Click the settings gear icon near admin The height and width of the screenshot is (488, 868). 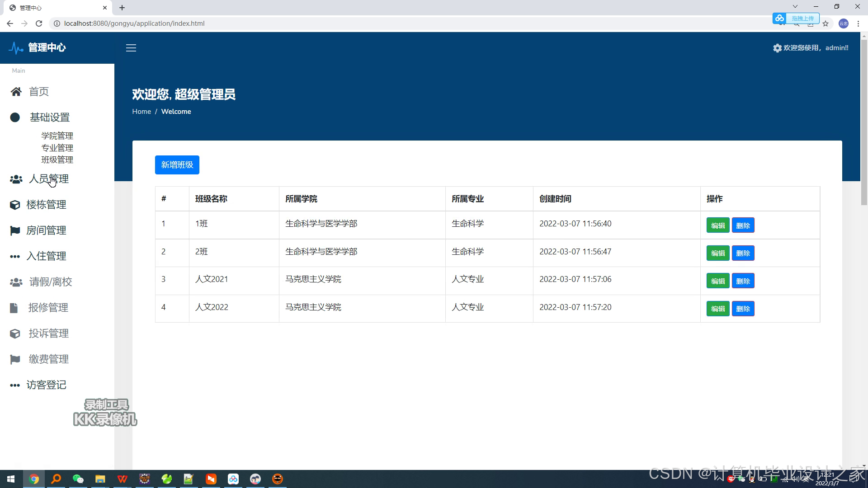coord(777,48)
